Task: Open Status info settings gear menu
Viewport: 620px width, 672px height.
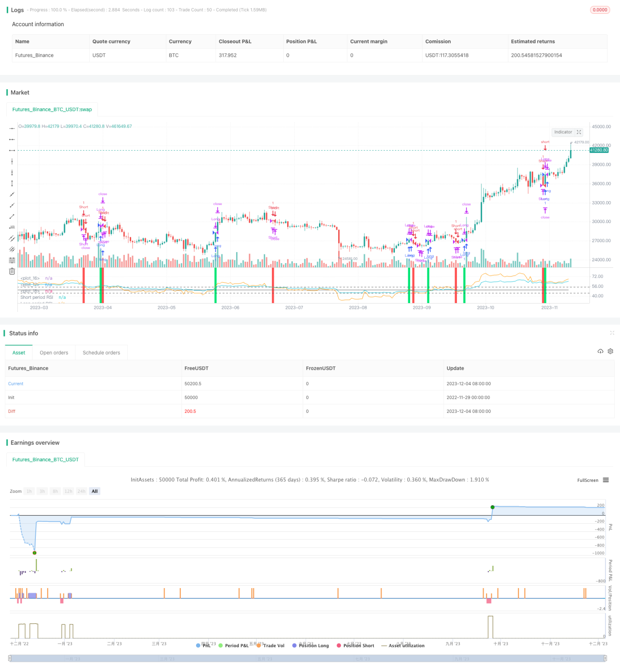Action: (x=610, y=351)
